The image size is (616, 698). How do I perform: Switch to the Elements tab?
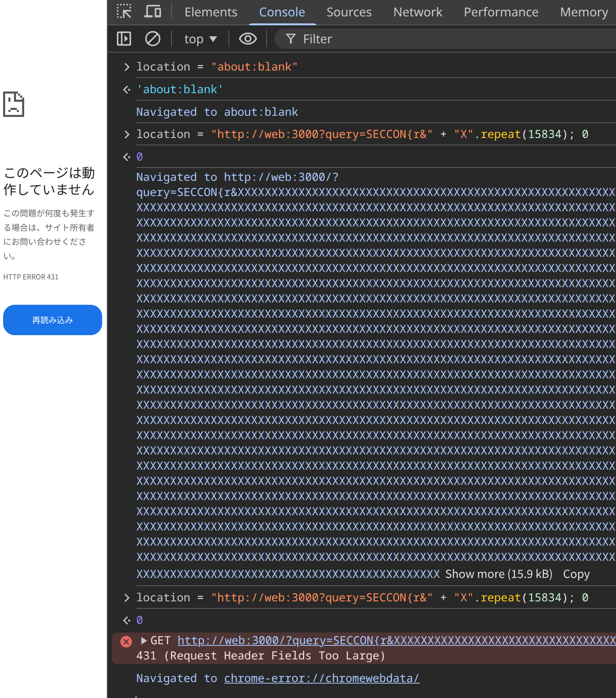[211, 12]
